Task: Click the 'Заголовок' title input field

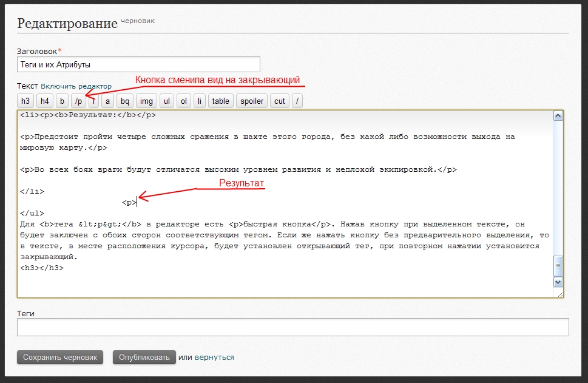Action: coord(138,64)
